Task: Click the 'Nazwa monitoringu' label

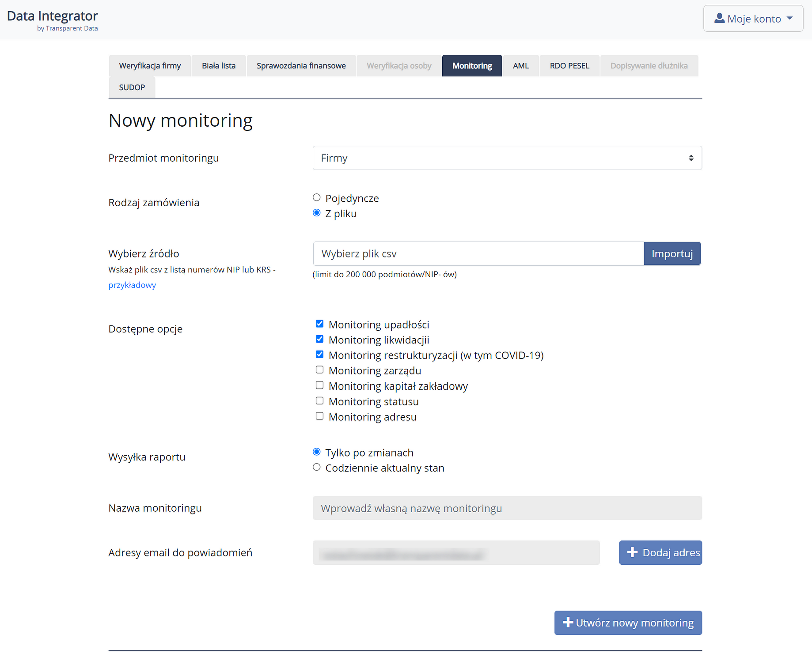Action: point(155,508)
